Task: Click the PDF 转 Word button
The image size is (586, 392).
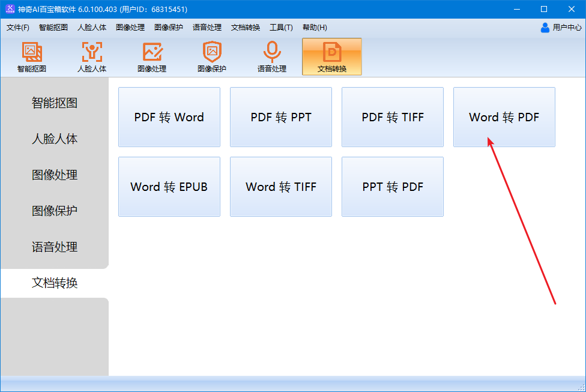Action: (x=169, y=117)
